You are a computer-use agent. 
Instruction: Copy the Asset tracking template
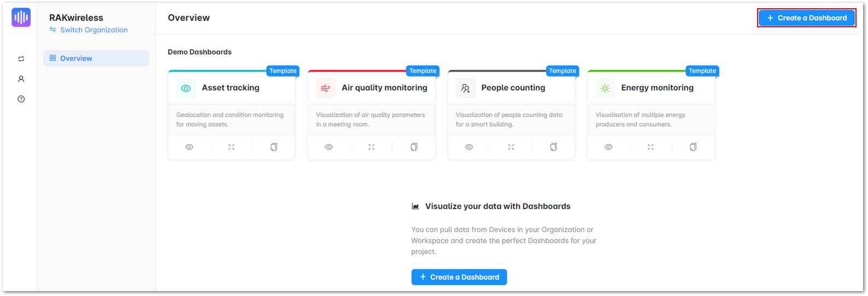[274, 147]
